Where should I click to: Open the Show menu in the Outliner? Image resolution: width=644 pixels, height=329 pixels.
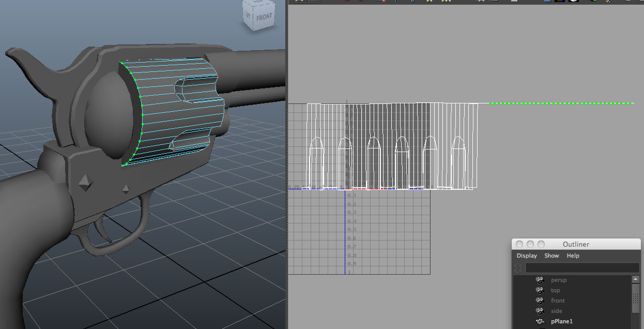(x=551, y=255)
